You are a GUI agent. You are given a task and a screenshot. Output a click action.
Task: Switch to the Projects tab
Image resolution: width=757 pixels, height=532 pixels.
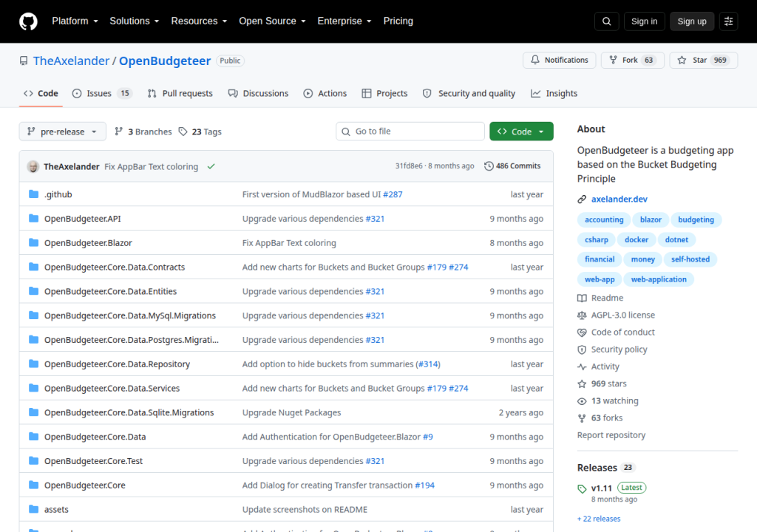click(384, 93)
